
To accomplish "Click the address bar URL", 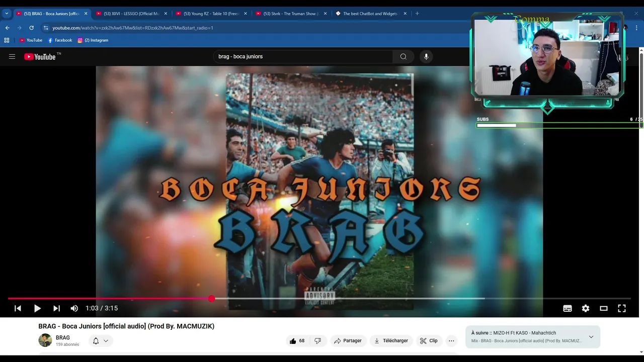I will 133,28.
